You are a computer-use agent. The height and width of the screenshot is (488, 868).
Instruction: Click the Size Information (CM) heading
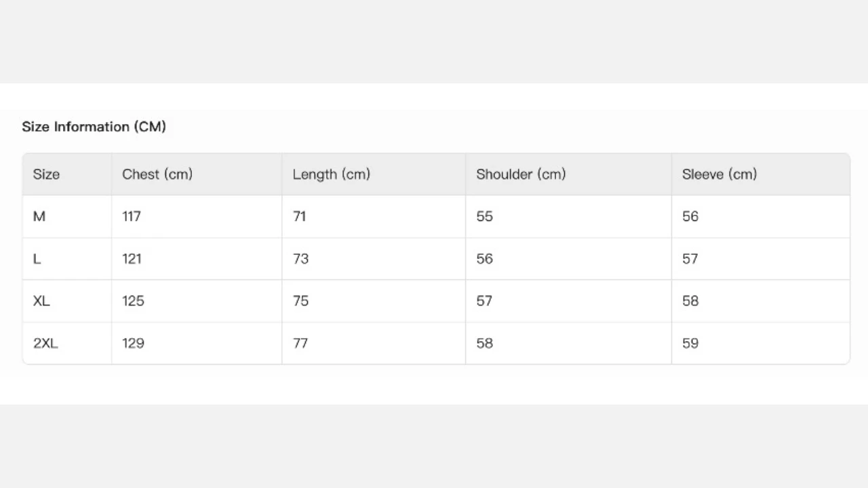94,127
